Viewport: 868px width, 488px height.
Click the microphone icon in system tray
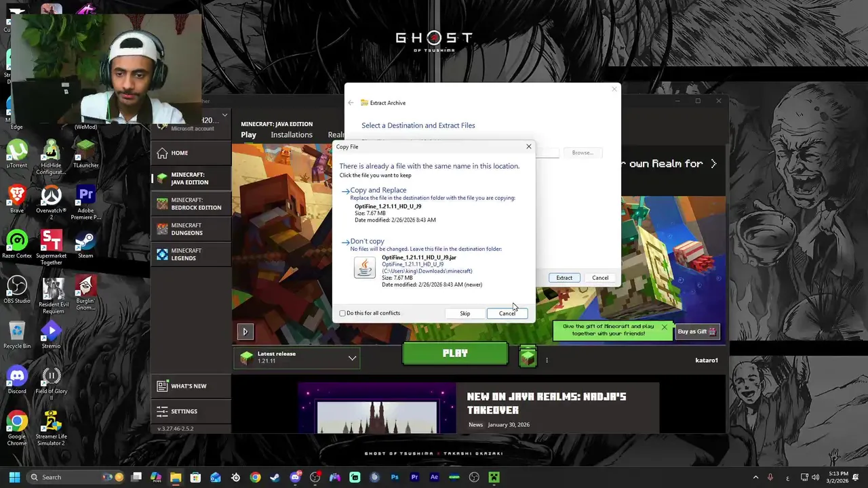click(x=770, y=477)
